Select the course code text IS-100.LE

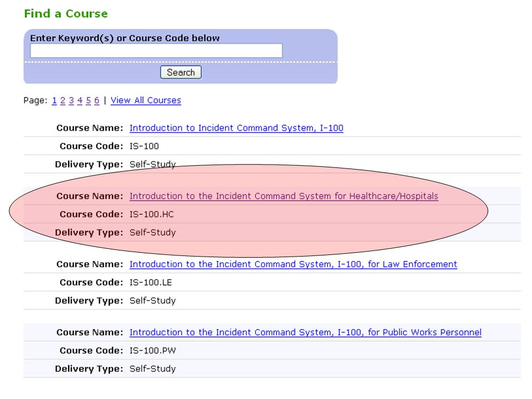point(151,283)
